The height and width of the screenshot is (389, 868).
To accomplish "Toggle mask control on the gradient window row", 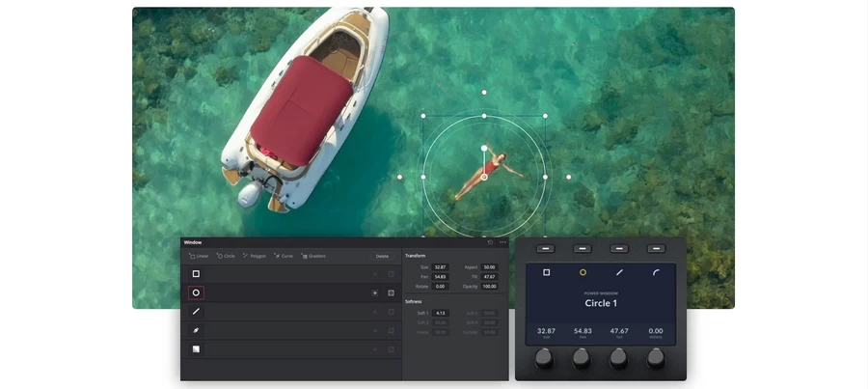I will (x=391, y=349).
